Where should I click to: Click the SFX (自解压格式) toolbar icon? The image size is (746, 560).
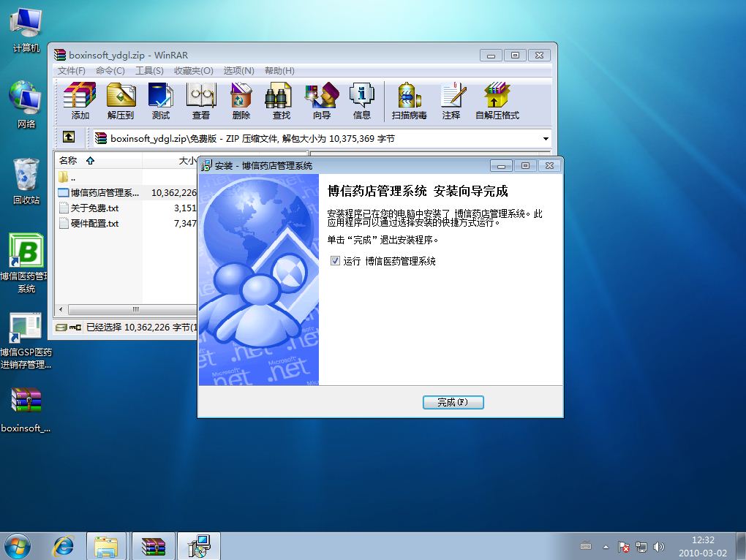coord(497,101)
